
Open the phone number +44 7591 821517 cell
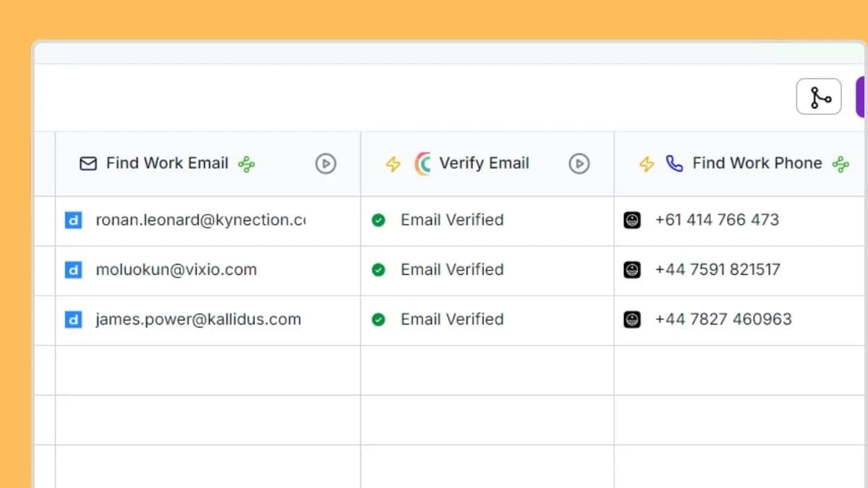click(x=718, y=270)
